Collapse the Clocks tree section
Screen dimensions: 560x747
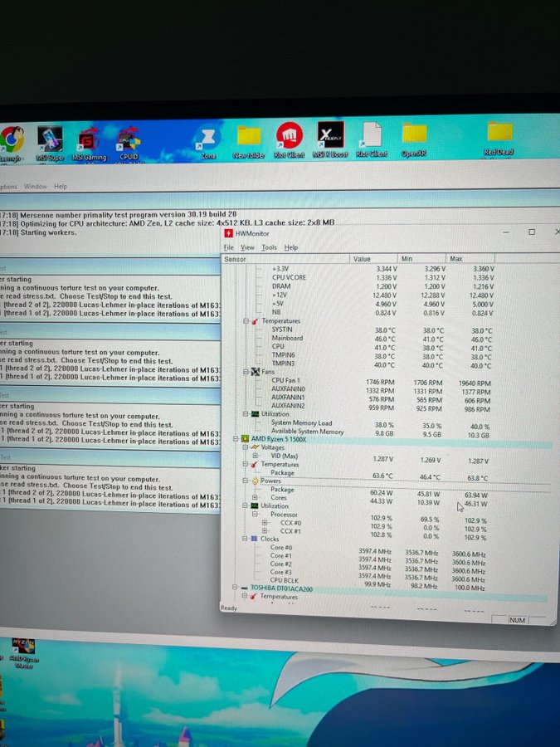[245, 539]
